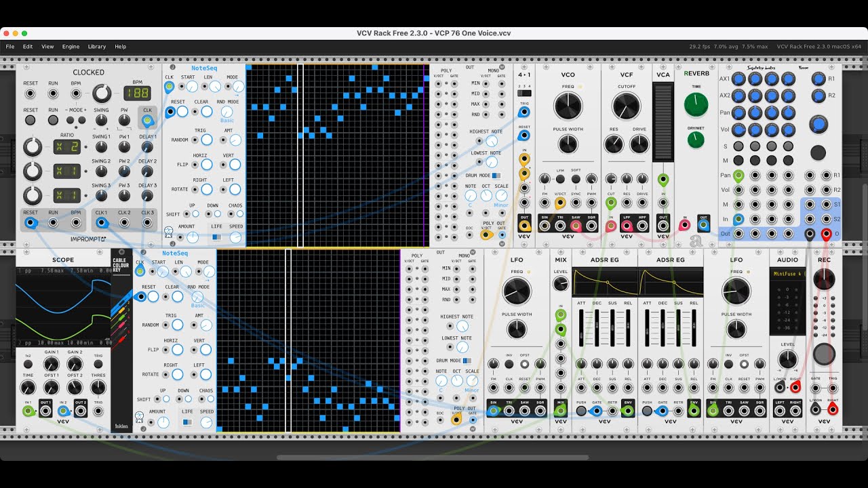The width and height of the screenshot is (868, 488).
Task: Toggle the INV button on the LFO beside MIX
Action: click(x=509, y=364)
